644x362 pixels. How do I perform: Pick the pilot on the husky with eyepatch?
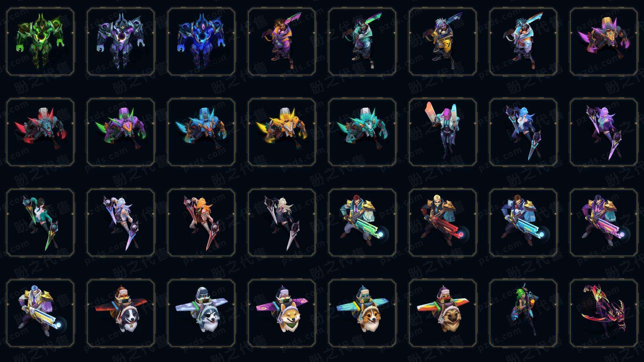coord(201,313)
